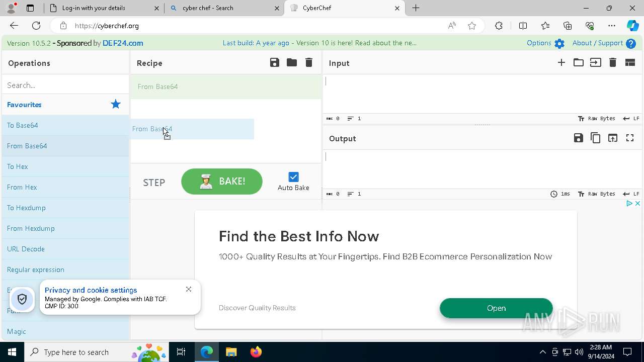Expand the Favourites operations category
644x362 pixels.
tap(65, 105)
